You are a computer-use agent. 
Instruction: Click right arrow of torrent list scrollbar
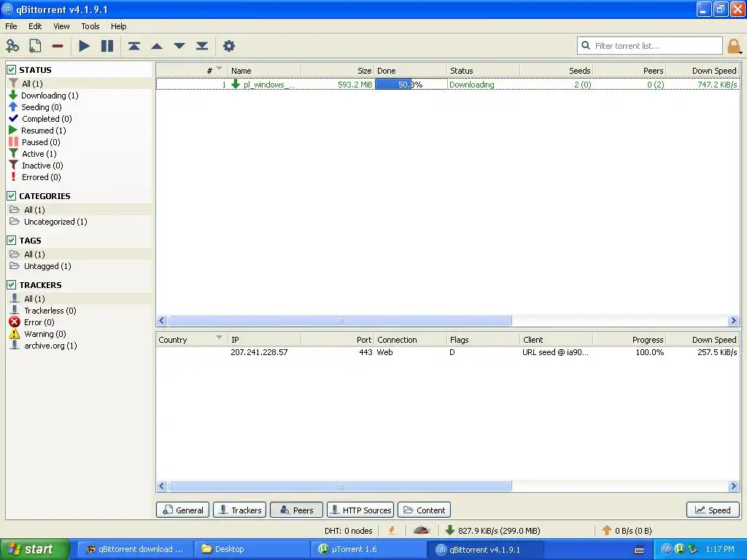point(734,321)
